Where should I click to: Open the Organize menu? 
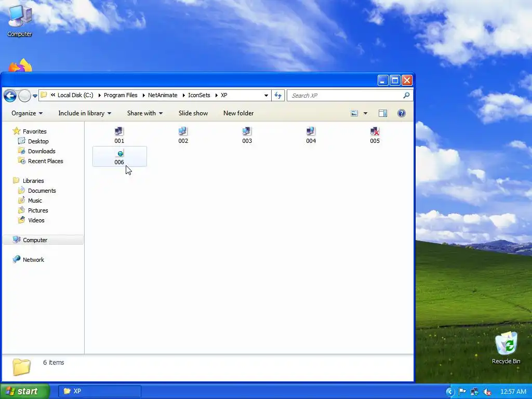(x=27, y=113)
